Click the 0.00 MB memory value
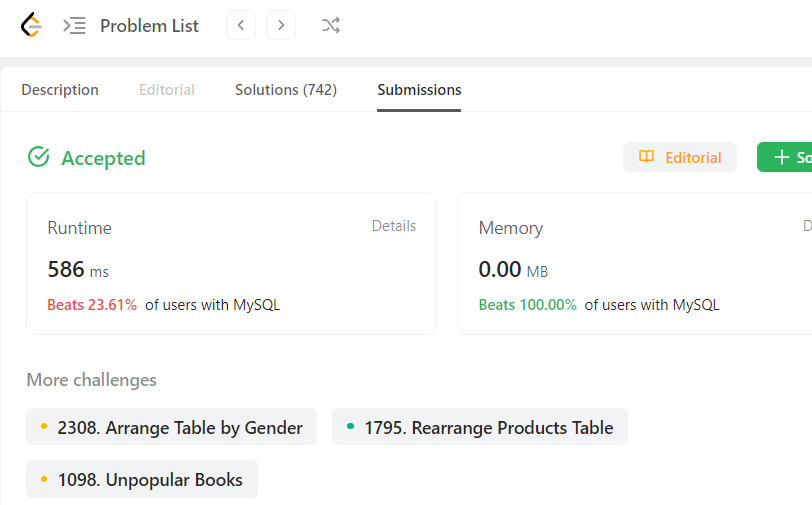 click(513, 269)
